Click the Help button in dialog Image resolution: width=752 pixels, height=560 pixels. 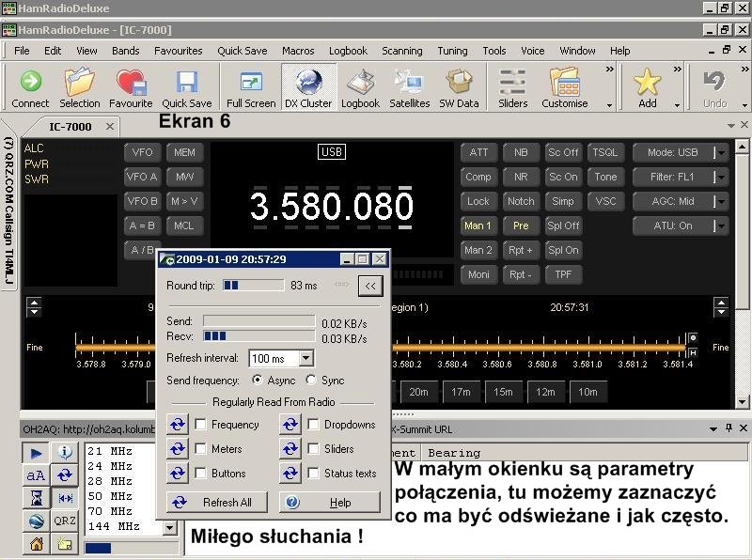coord(330,502)
